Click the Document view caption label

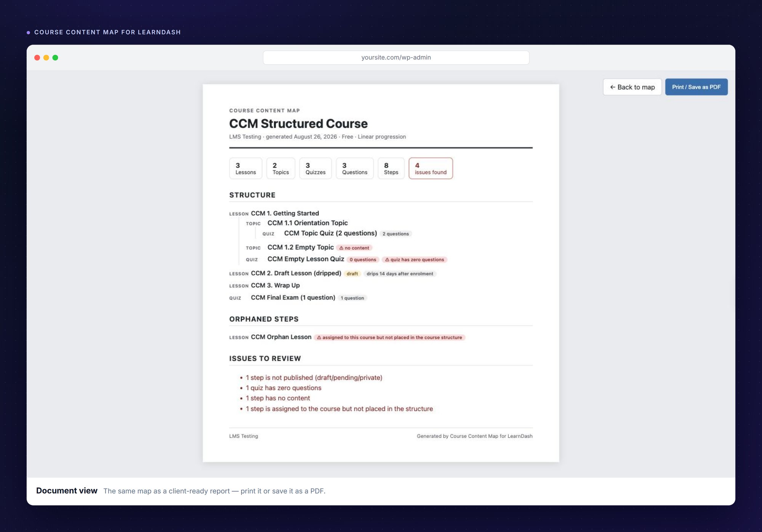click(x=67, y=491)
